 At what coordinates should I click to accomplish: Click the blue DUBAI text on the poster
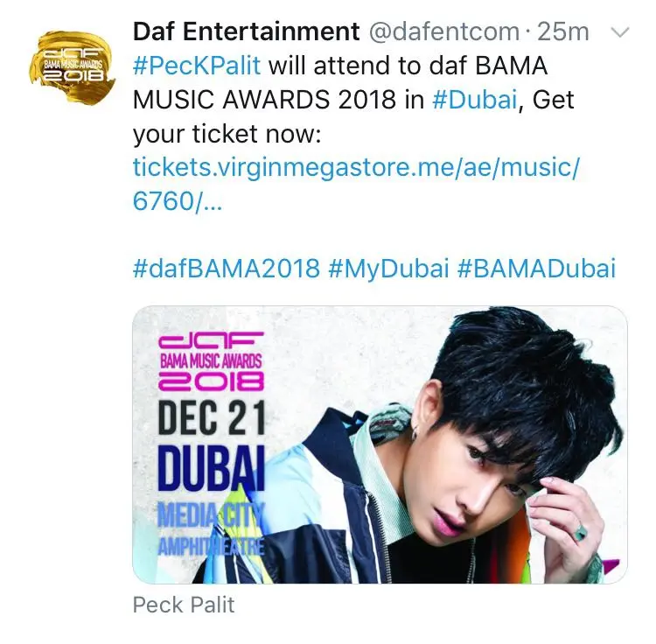click(x=212, y=468)
